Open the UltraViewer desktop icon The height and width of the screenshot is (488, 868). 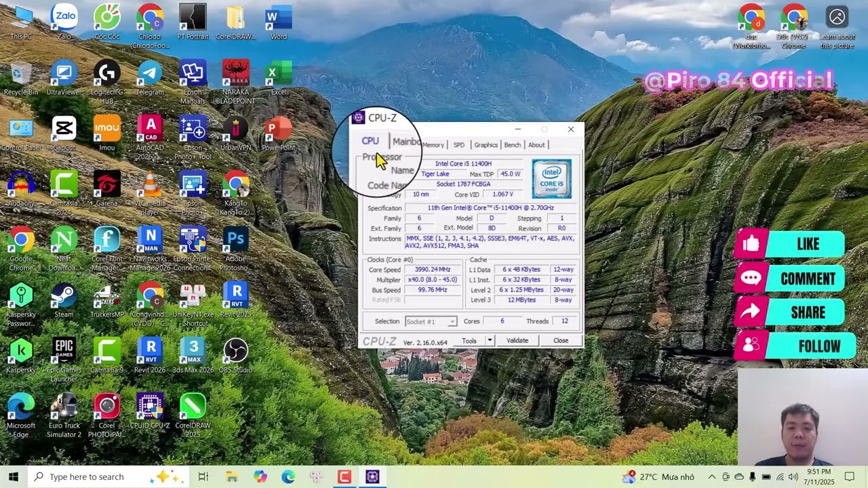click(x=64, y=78)
